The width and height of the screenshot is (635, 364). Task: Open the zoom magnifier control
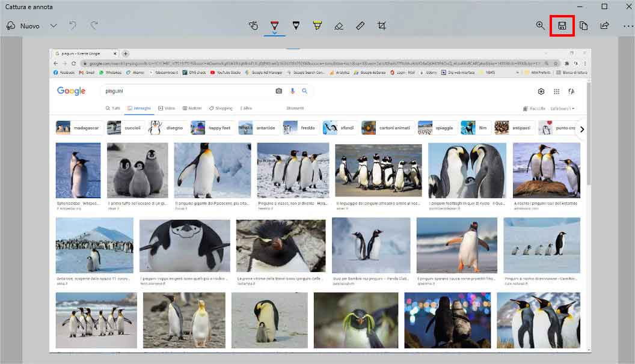[x=540, y=26]
